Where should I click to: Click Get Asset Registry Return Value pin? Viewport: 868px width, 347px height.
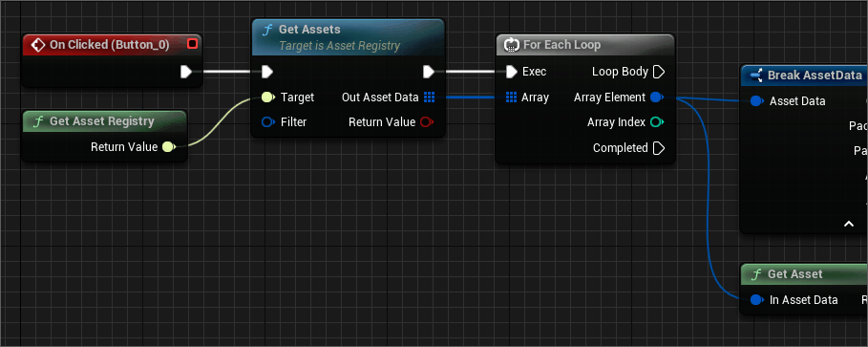click(169, 147)
